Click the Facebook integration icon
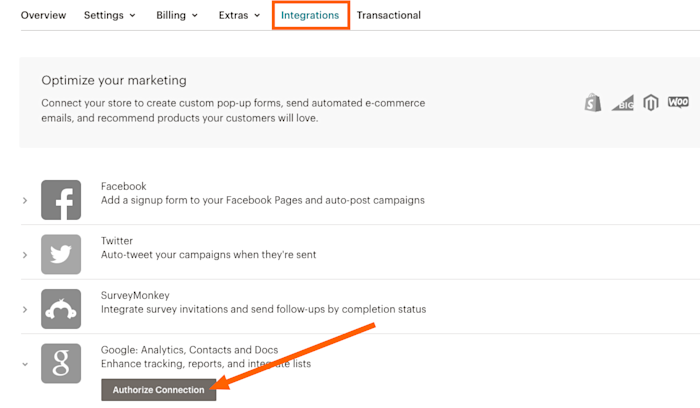700x408 pixels. (61, 200)
